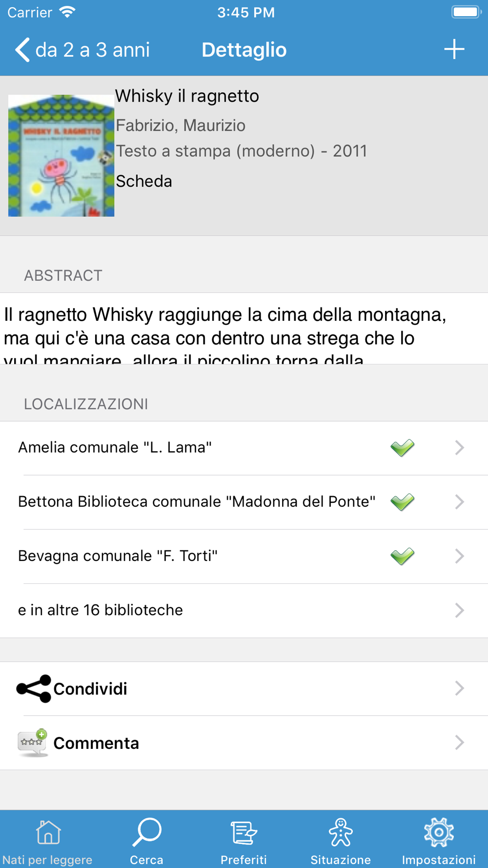Screen dimensions: 488x868
Task: Tap green checkmark for Bettona Biblioteca
Action: 403,502
